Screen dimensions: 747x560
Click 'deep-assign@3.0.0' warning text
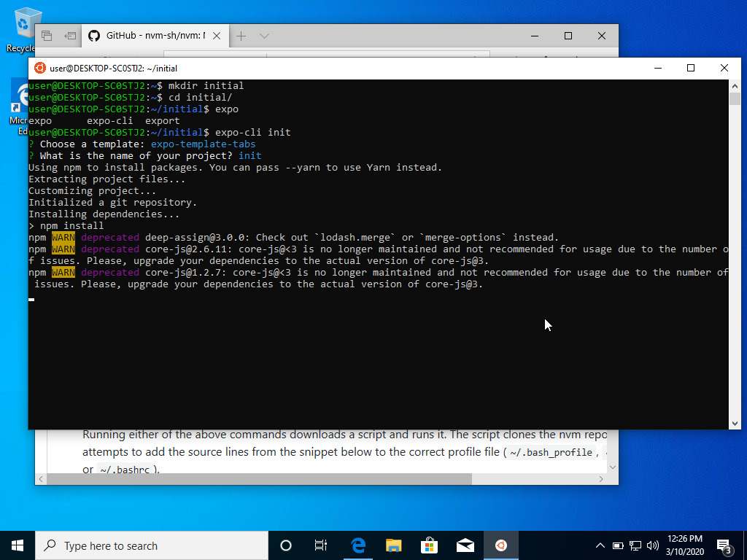pyautogui.click(x=198, y=237)
